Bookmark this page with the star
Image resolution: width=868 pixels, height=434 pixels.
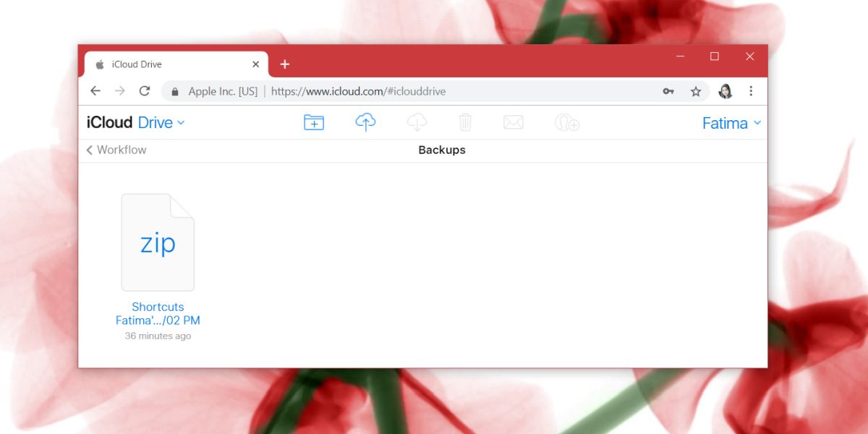pyautogui.click(x=696, y=91)
